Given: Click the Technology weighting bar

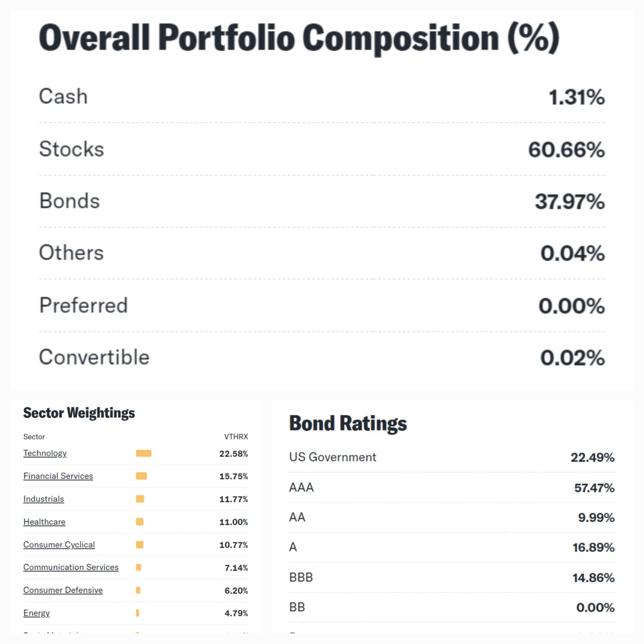Looking at the screenshot, I should pos(143,453).
